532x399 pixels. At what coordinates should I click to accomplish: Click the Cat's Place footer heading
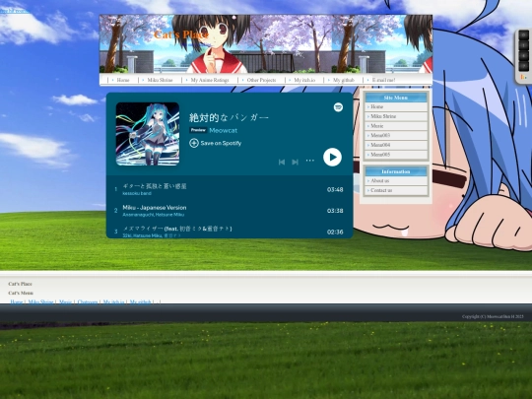pos(20,284)
